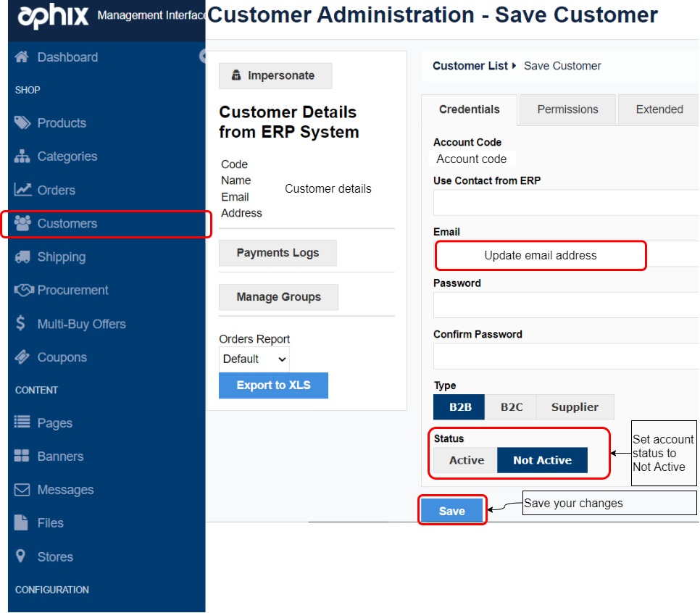
Task: Open Products via the tag icon
Action: (22, 123)
